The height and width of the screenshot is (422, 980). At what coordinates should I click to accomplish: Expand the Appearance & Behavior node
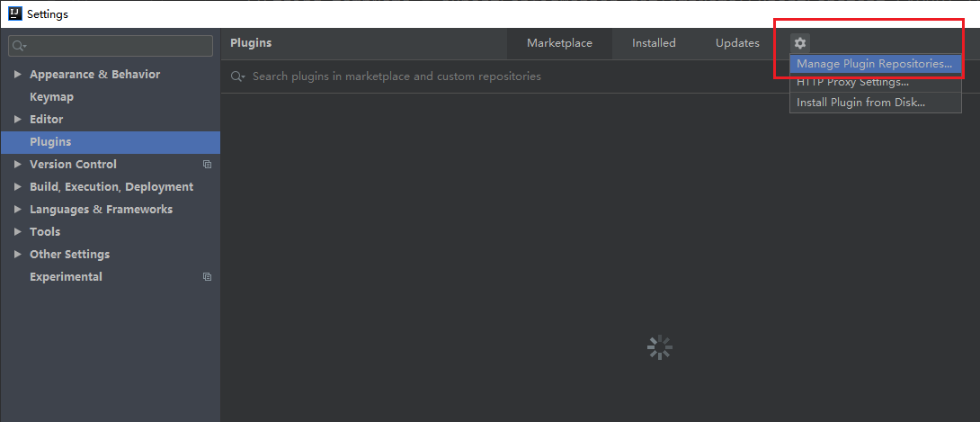click(x=18, y=75)
